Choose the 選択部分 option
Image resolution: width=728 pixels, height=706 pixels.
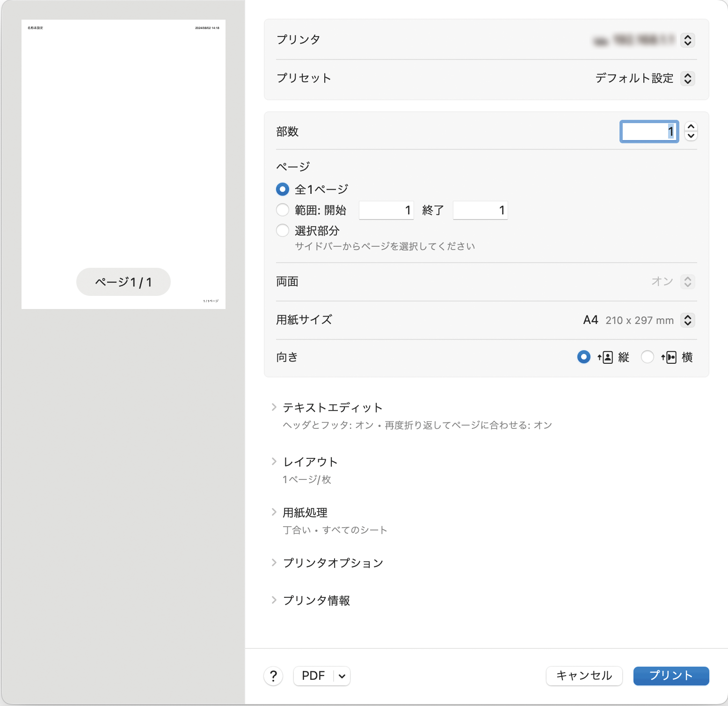point(283,230)
